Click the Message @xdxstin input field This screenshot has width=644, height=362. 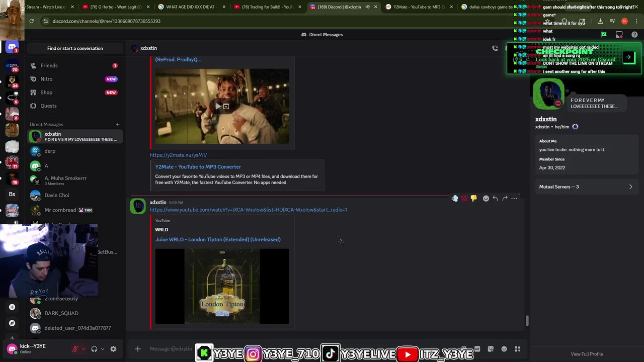pos(171,349)
